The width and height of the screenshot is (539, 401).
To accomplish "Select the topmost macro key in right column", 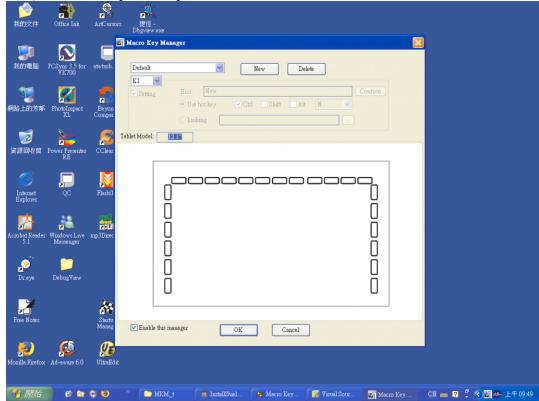I will (374, 192).
